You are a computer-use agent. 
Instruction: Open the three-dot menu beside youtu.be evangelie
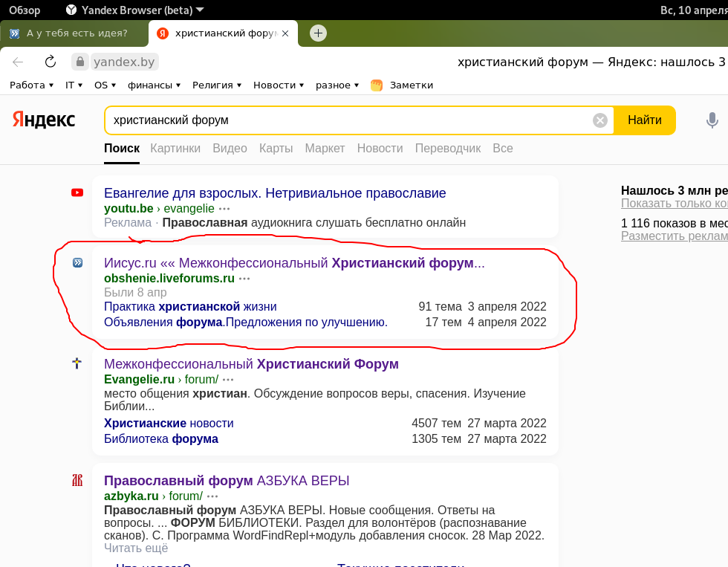[224, 209]
